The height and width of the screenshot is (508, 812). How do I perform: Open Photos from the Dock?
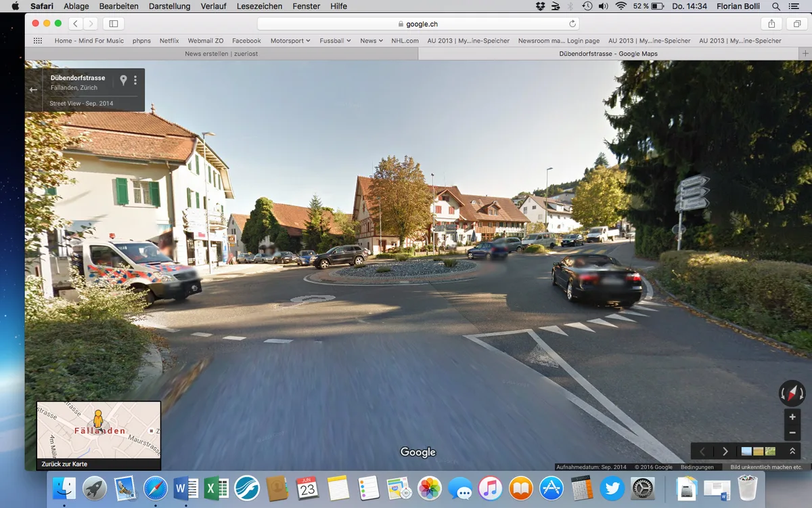click(x=429, y=488)
